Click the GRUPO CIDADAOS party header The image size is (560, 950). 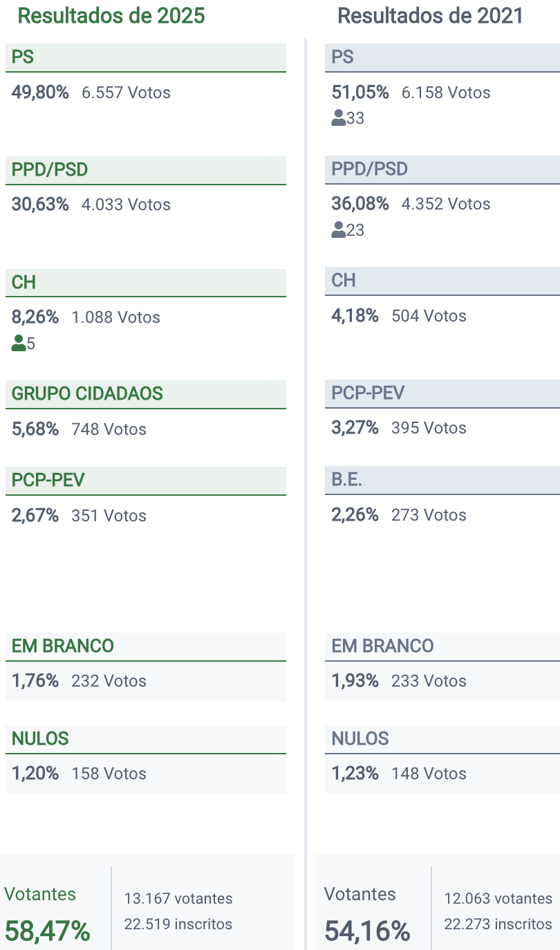pos(87,394)
